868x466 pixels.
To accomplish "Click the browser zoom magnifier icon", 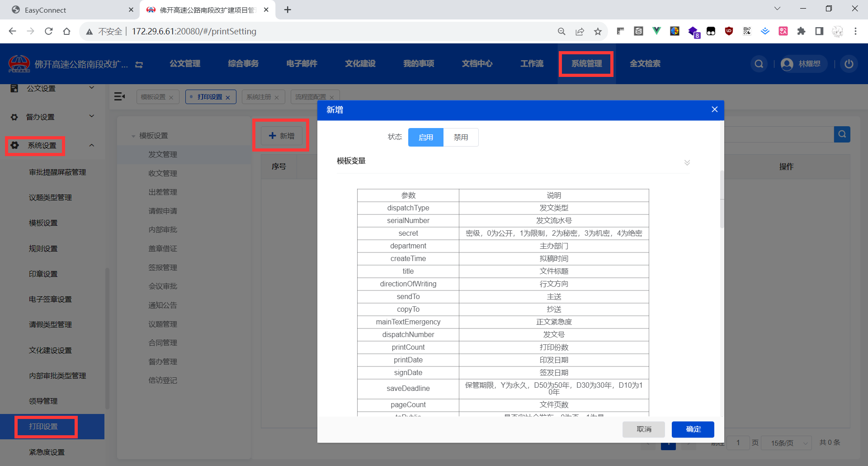I will (561, 31).
